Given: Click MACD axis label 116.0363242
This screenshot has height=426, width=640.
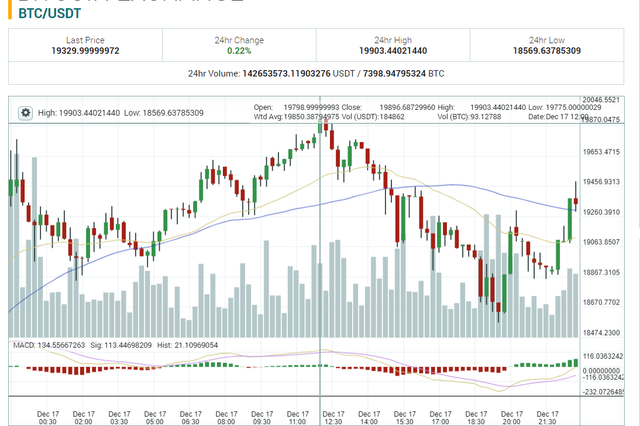Looking at the screenshot, I should pos(603,356).
